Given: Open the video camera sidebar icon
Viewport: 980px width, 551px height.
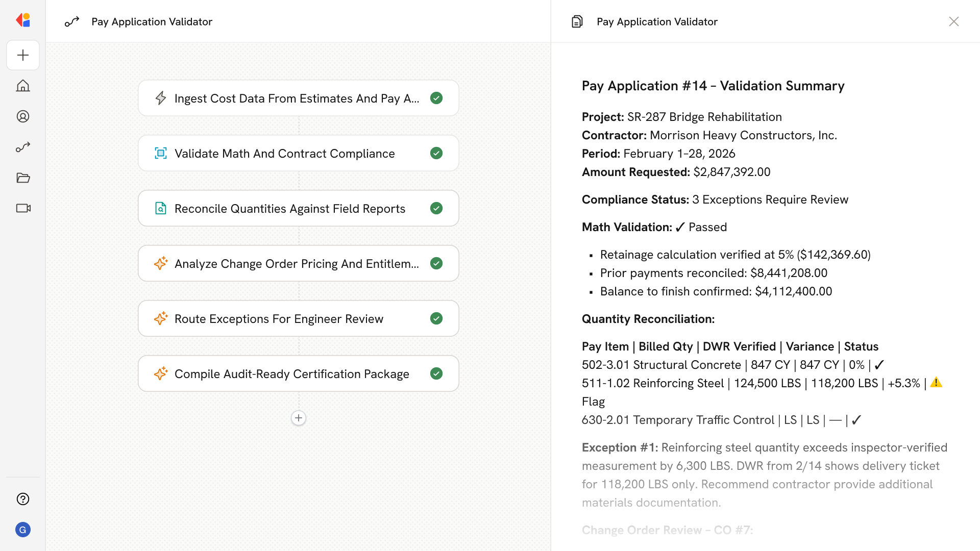Looking at the screenshot, I should (x=23, y=208).
